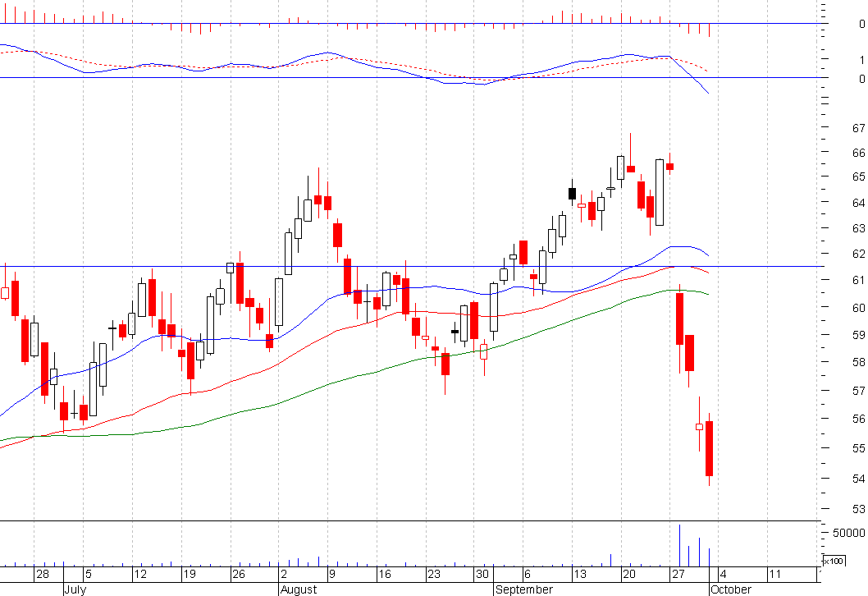
Task: Click the last red candlestick near 54
Action: 709,449
